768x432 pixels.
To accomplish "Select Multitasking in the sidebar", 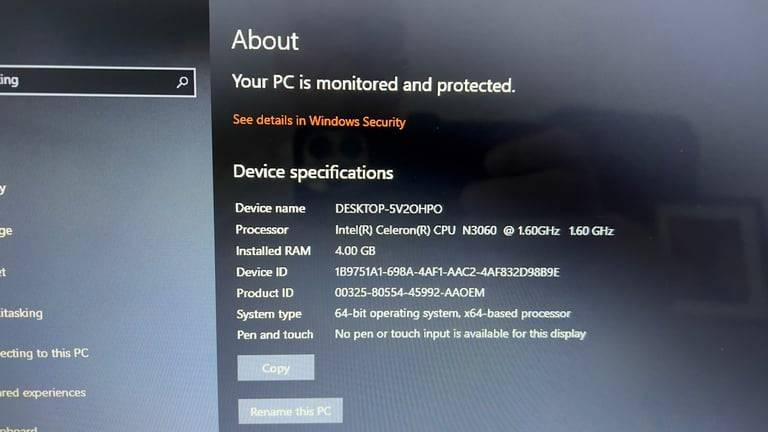I will [x=21, y=313].
